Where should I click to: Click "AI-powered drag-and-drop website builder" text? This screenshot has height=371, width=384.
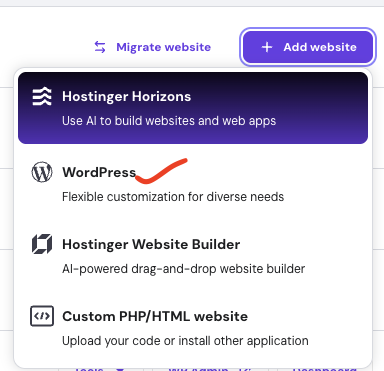click(184, 269)
